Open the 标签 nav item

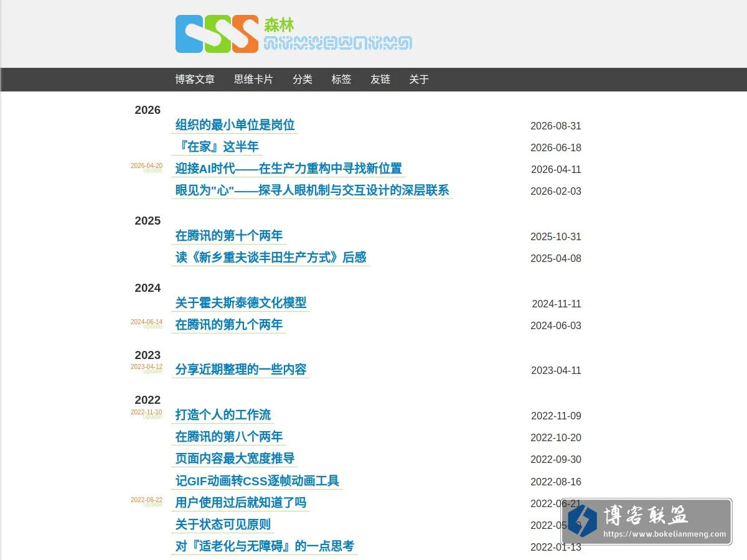341,80
